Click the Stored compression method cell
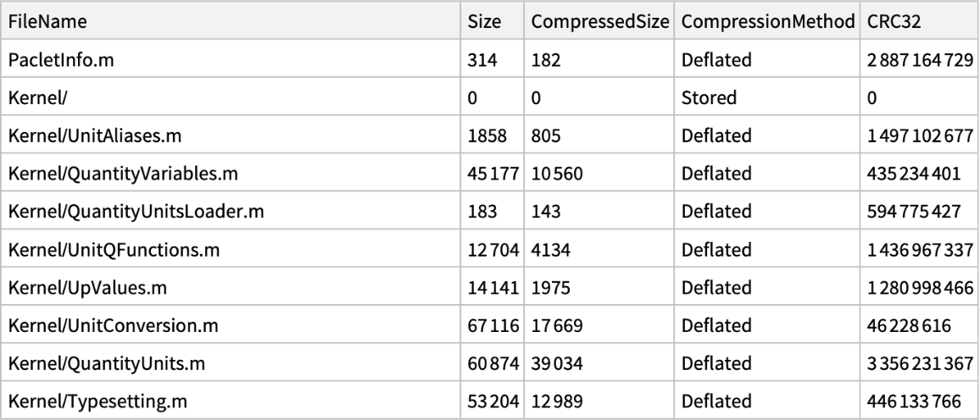The height and width of the screenshot is (420, 980). click(x=708, y=97)
